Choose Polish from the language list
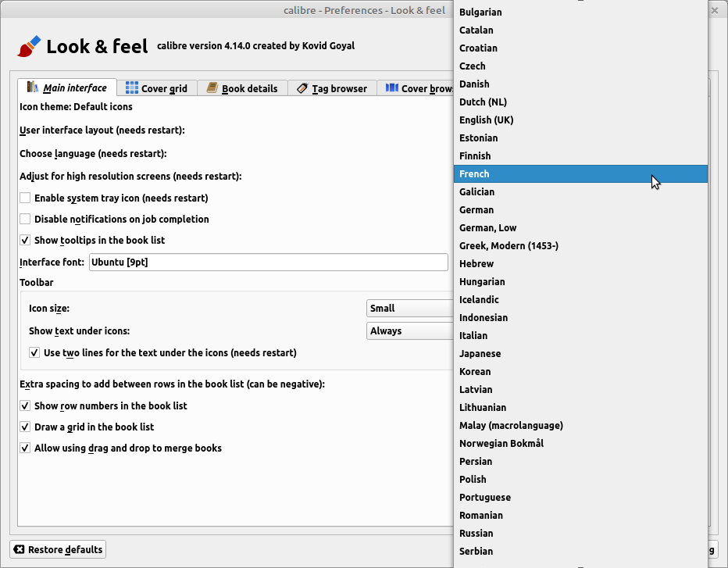Screen dimensions: 728x568 pos(580,479)
